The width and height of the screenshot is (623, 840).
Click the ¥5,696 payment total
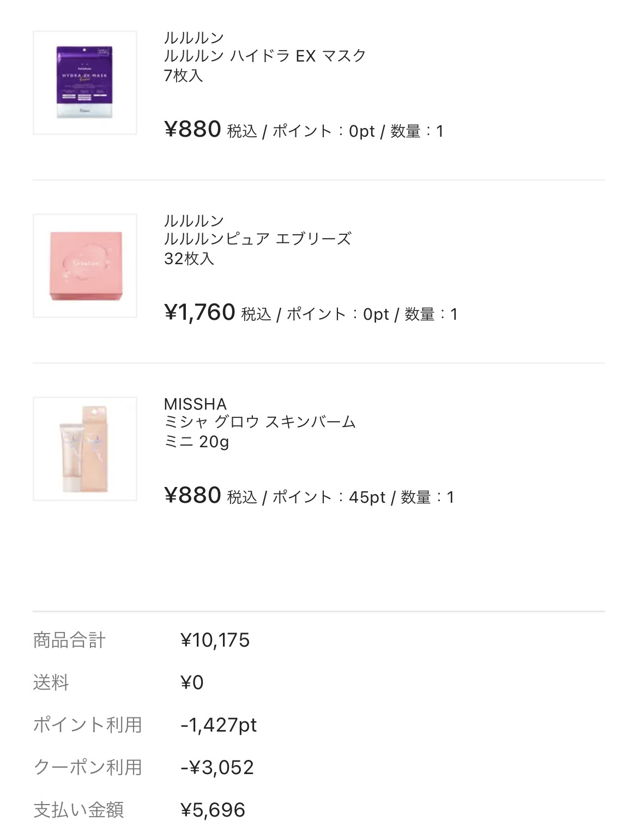(x=213, y=810)
